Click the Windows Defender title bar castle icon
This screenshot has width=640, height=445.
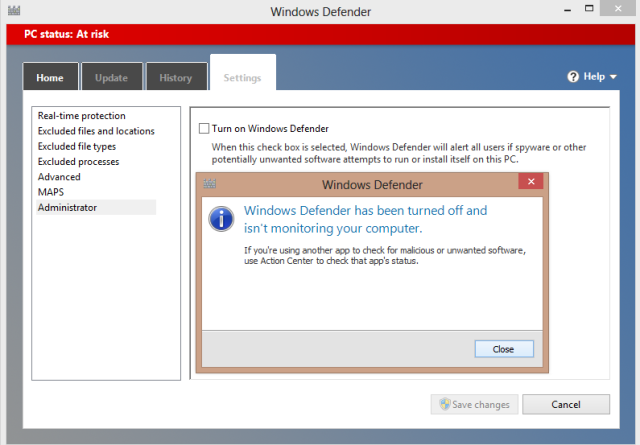point(14,11)
